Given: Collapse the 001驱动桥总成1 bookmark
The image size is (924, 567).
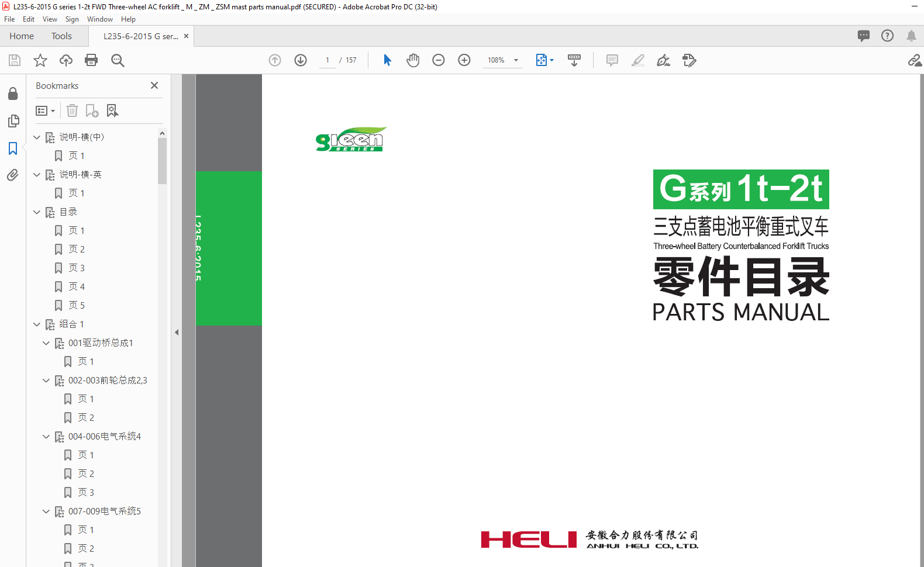Looking at the screenshot, I should [46, 343].
